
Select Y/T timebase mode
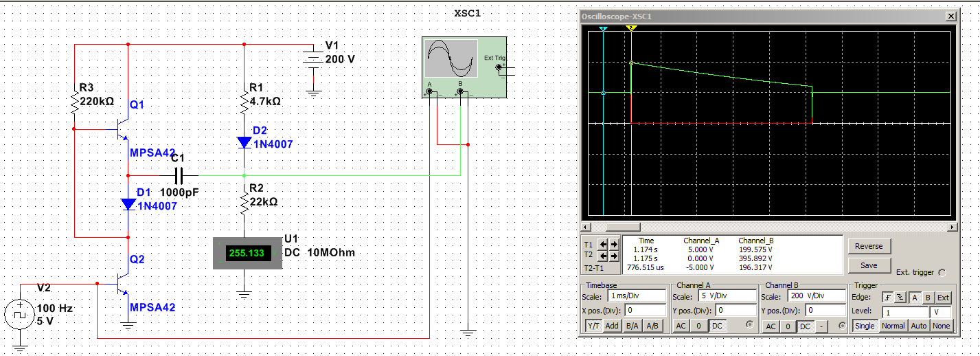tap(592, 326)
